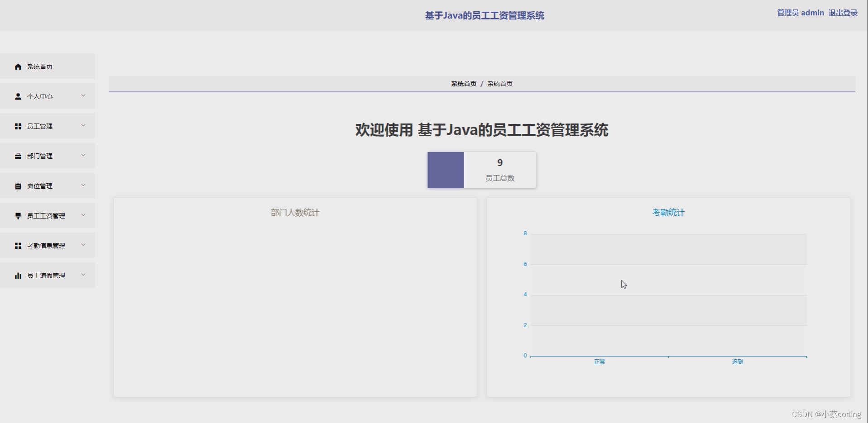Click the grid icon beside 考勤信息管理
Viewport: 868px width, 423px height.
[18, 246]
